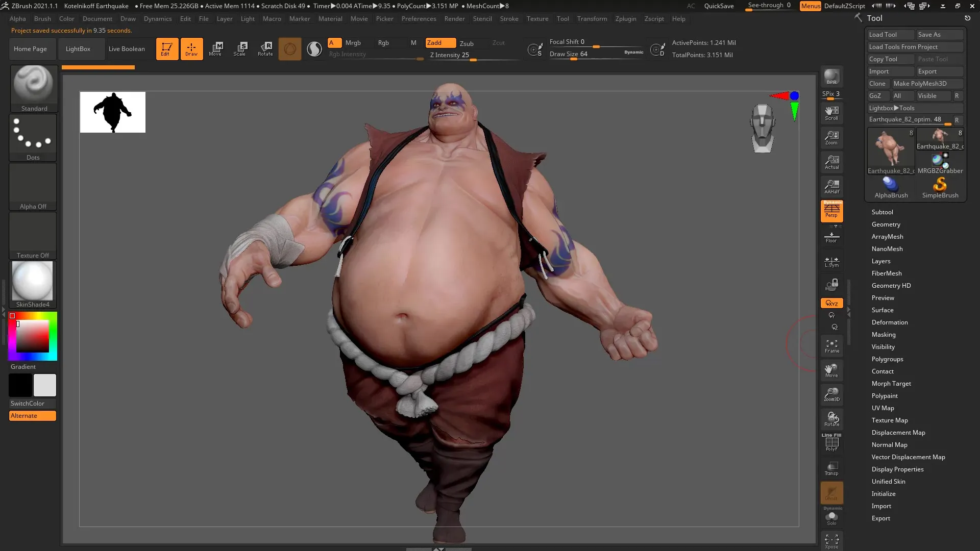Select the SimpleBrush tool

pos(940,187)
